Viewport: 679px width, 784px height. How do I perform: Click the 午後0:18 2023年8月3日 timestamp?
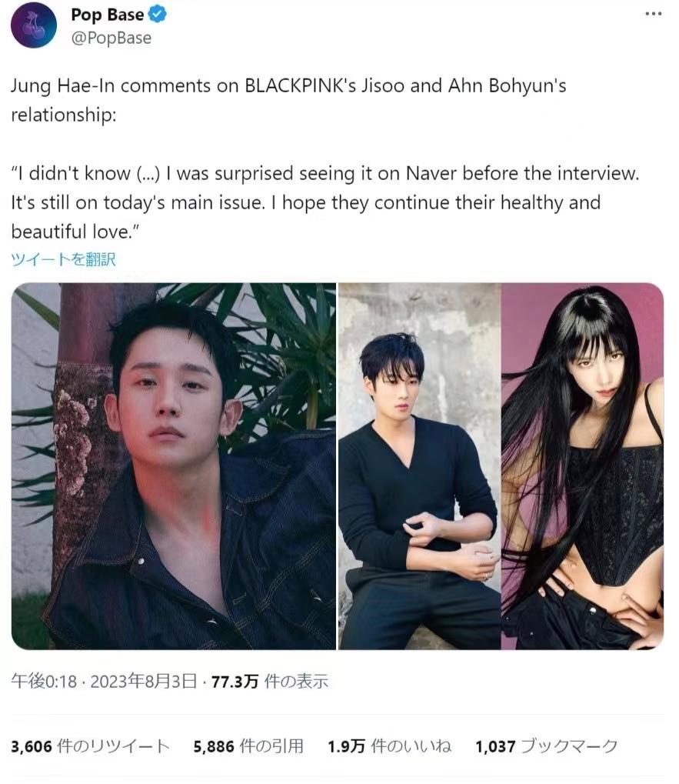[104, 681]
